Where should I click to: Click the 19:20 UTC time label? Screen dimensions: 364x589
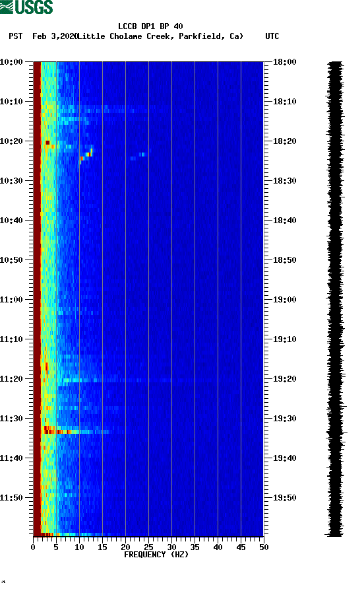click(284, 378)
